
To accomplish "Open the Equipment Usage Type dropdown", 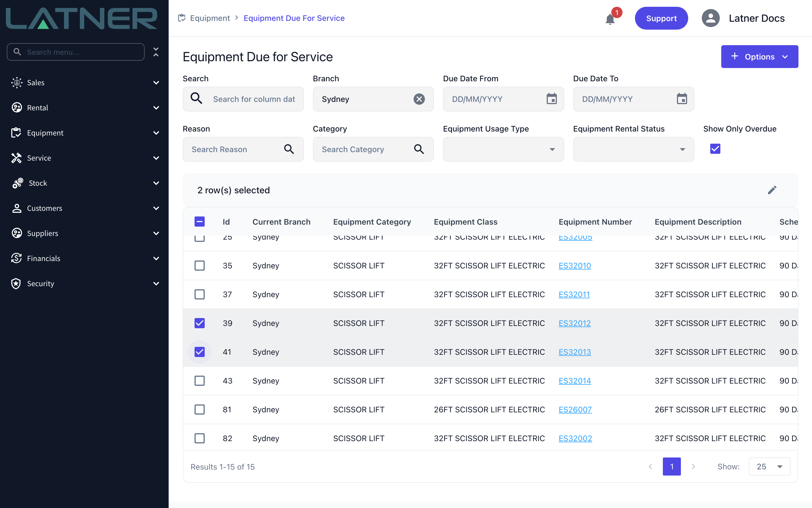I will coord(503,149).
